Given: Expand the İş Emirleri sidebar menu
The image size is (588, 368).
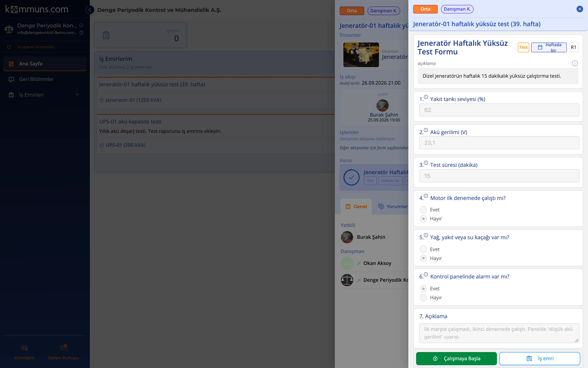Looking at the screenshot, I should tap(45, 95).
